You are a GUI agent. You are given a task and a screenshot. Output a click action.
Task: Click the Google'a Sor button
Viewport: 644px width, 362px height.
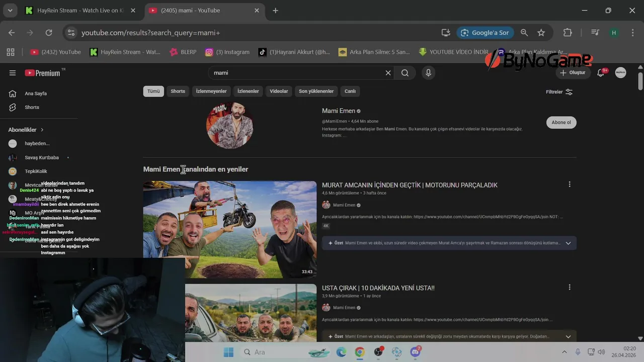click(x=485, y=33)
